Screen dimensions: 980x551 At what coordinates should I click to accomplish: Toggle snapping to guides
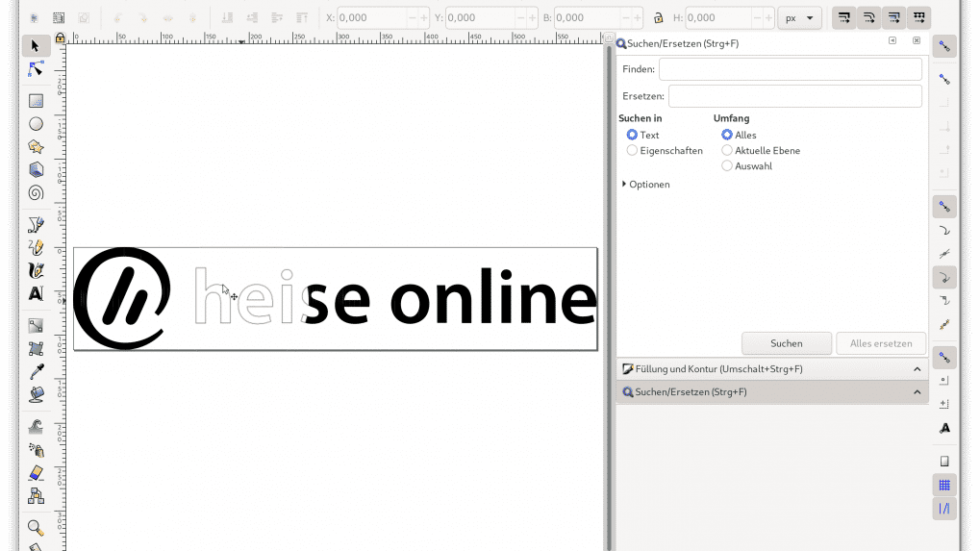[944, 509]
